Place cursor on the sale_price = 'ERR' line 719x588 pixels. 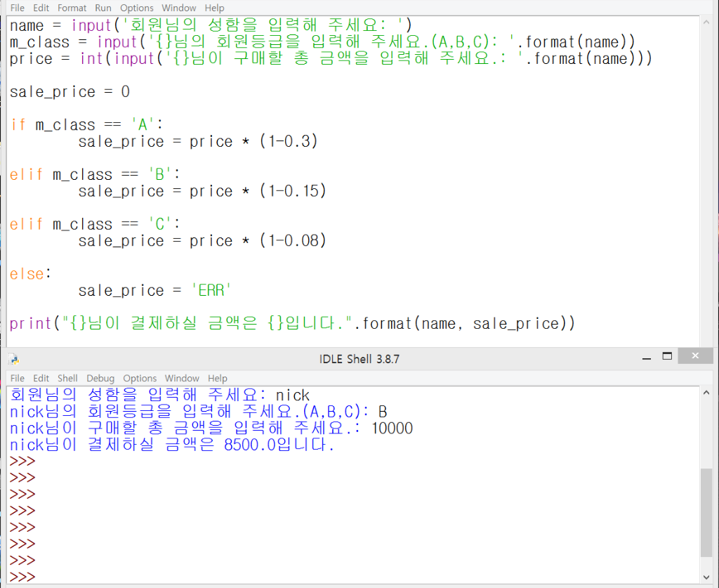(154, 291)
